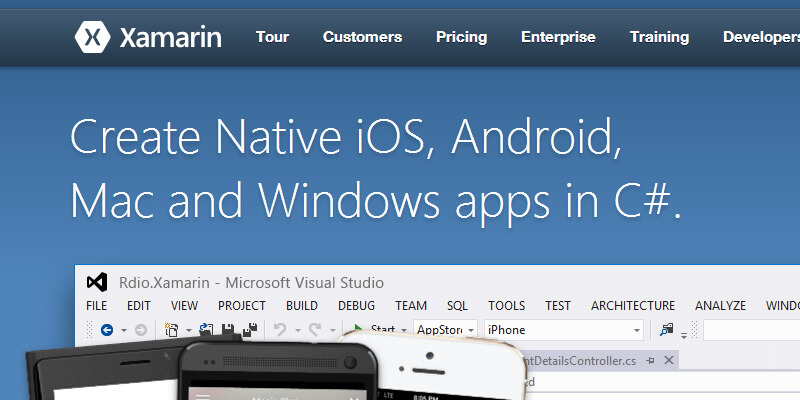Viewport: 800px width, 400px height.
Task: Open the TOOLS menu
Action: [x=506, y=306]
